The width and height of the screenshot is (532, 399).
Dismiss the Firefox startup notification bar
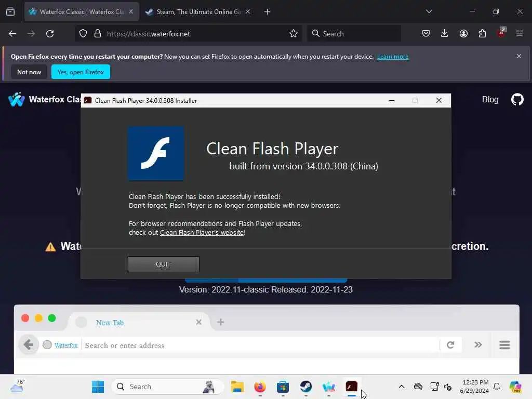[519, 56]
